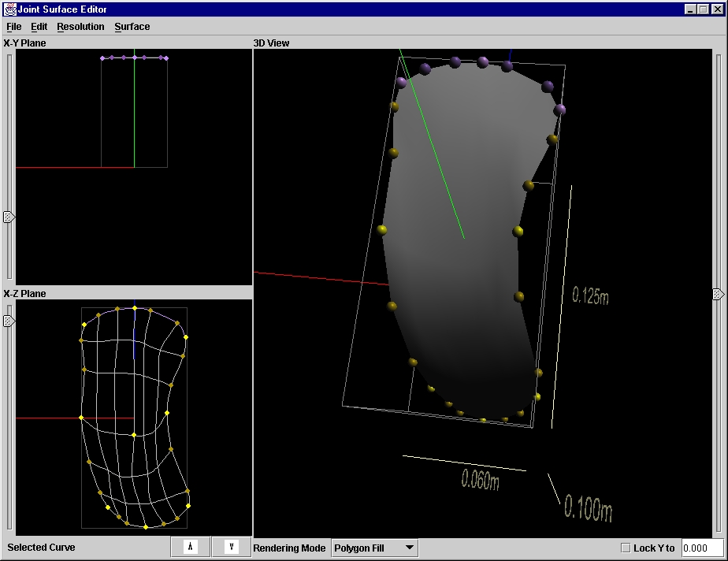Open the Resolution menu
The width and height of the screenshot is (728, 561).
tap(80, 27)
